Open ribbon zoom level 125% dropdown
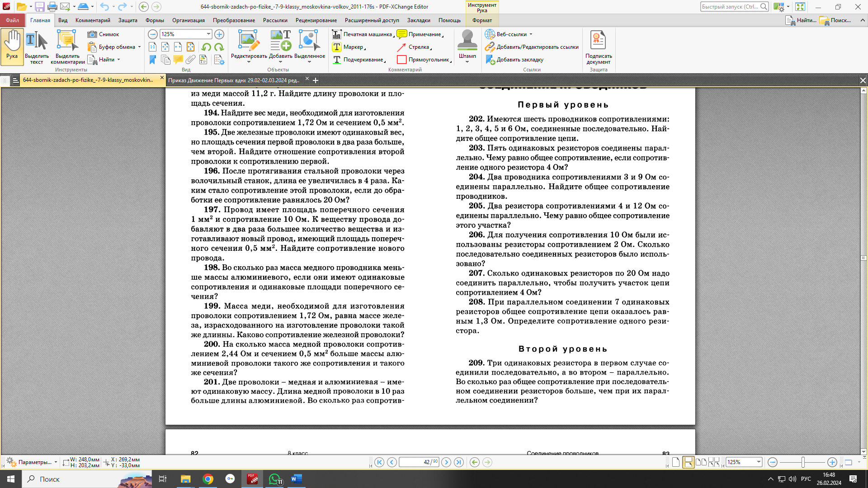 pyautogui.click(x=208, y=34)
